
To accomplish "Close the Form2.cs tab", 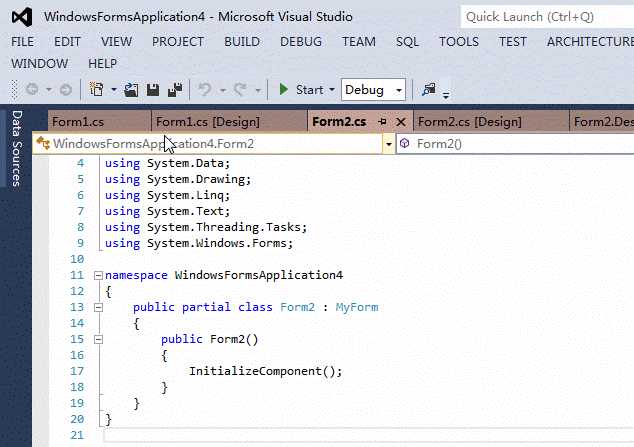I will (401, 122).
